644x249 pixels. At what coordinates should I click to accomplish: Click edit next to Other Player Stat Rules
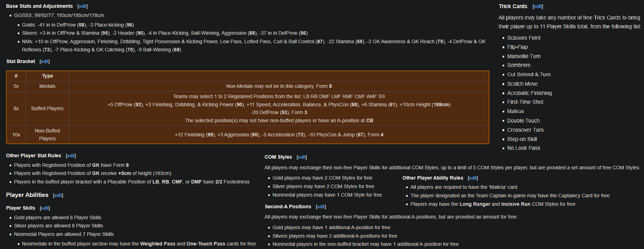click(71, 156)
